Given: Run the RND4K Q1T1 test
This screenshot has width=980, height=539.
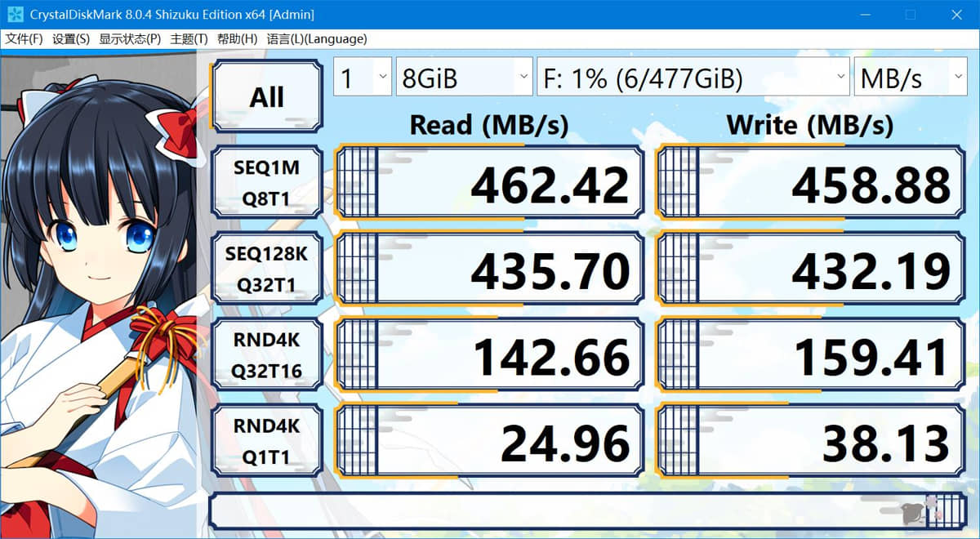Looking at the screenshot, I should tap(267, 441).
